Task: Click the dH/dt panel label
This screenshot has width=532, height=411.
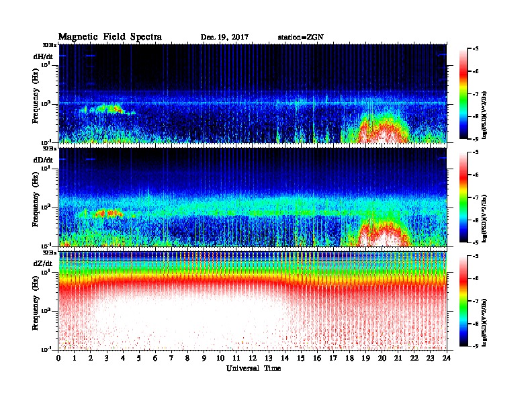Action: pyautogui.click(x=43, y=56)
